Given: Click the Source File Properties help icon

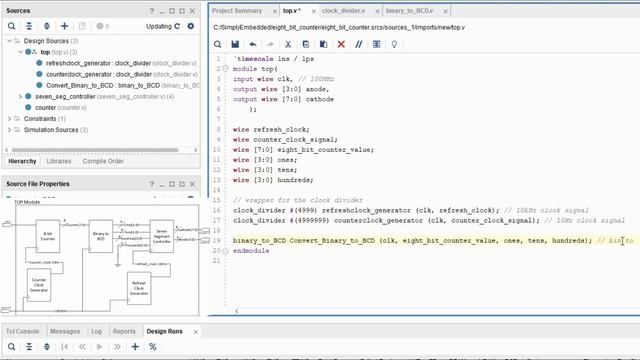Looking at the screenshot, I should [152, 184].
